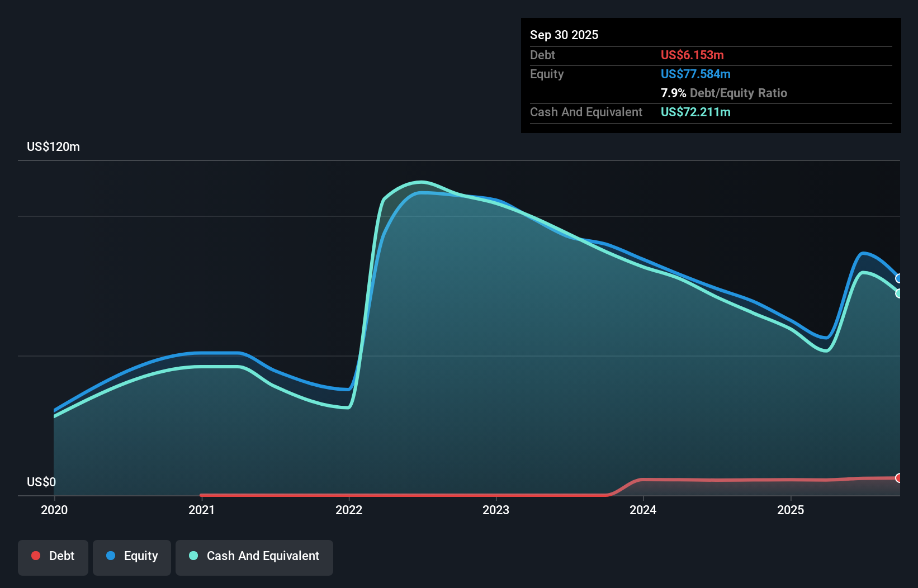
Task: Click the US$6.153m debt value
Action: [x=692, y=55]
